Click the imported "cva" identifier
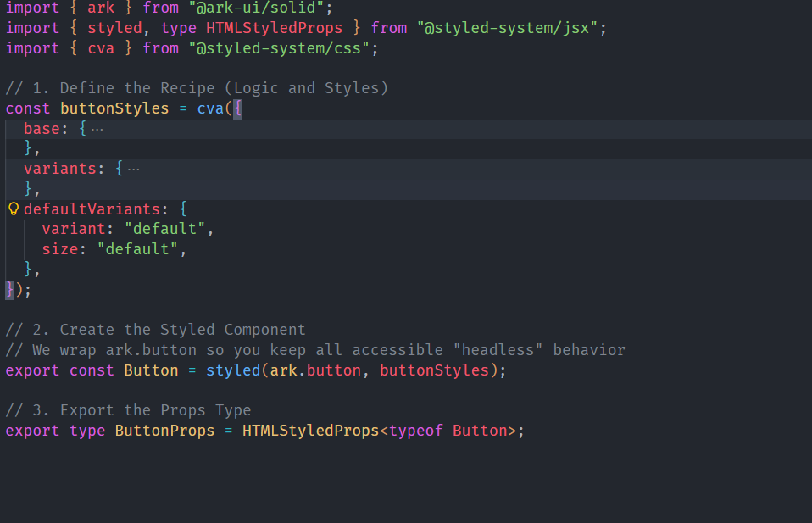Image resolution: width=812 pixels, height=523 pixels. click(101, 48)
